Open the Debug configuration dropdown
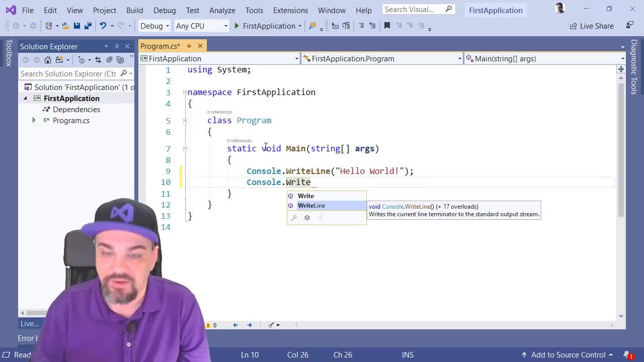Image resolution: width=644 pixels, height=362 pixels. pyautogui.click(x=155, y=26)
